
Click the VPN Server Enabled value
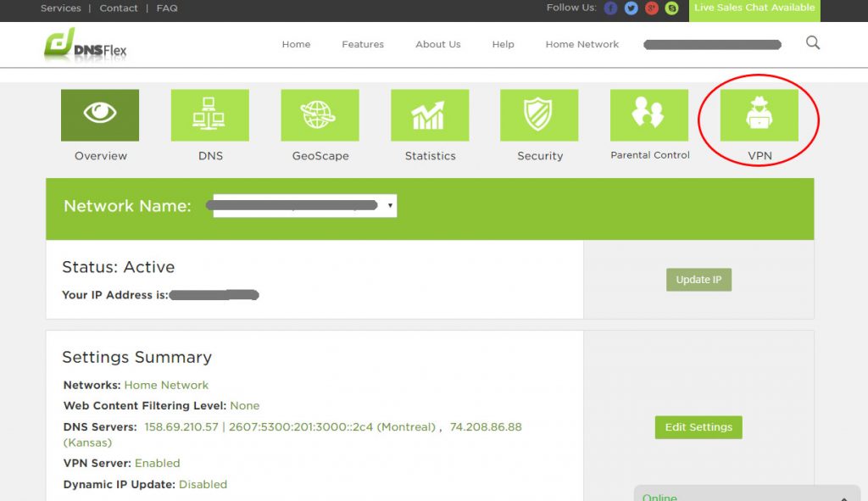pyautogui.click(x=157, y=464)
